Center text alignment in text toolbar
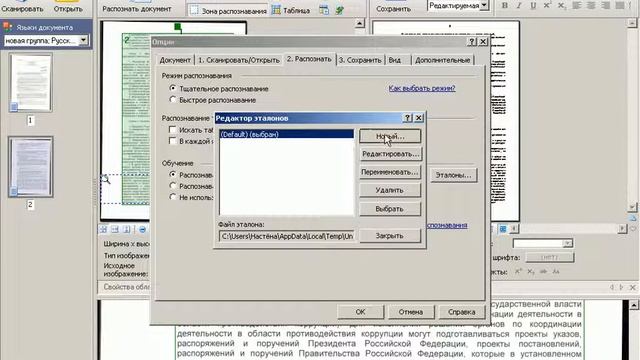640x360 pixels. point(591,5)
